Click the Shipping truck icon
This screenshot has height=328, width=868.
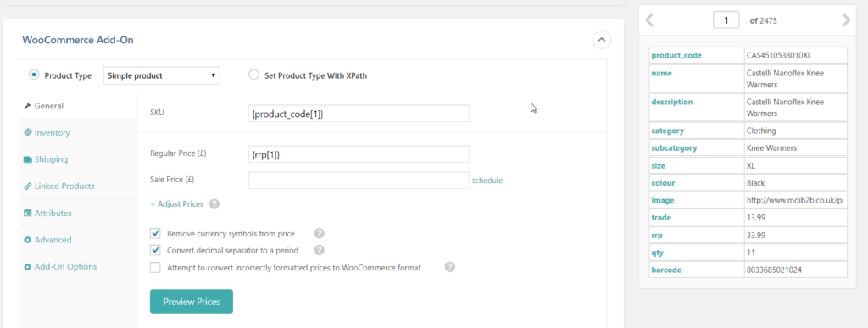27,159
